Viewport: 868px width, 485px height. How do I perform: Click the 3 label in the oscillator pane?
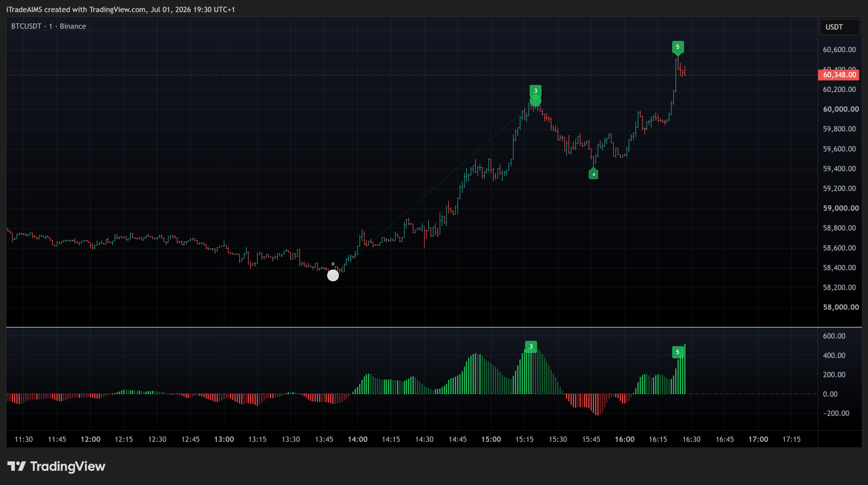coord(531,347)
